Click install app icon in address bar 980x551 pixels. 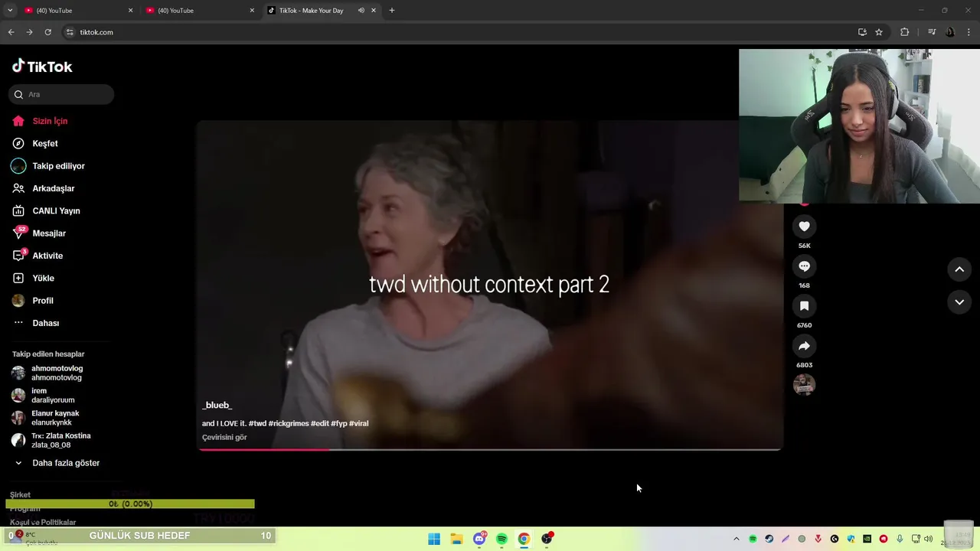pos(862,32)
